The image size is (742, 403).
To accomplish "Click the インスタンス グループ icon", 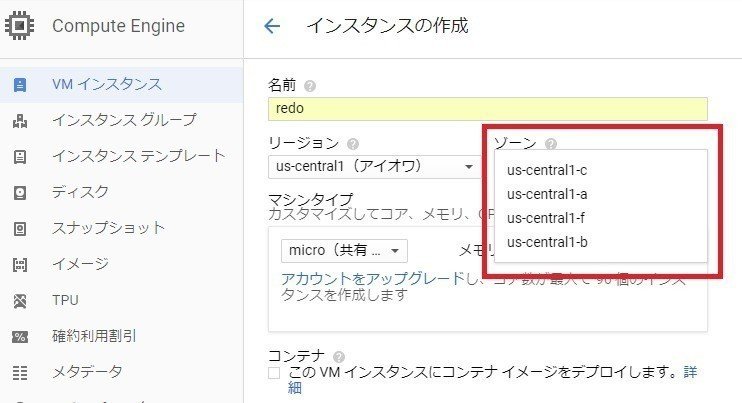I will tap(19, 120).
